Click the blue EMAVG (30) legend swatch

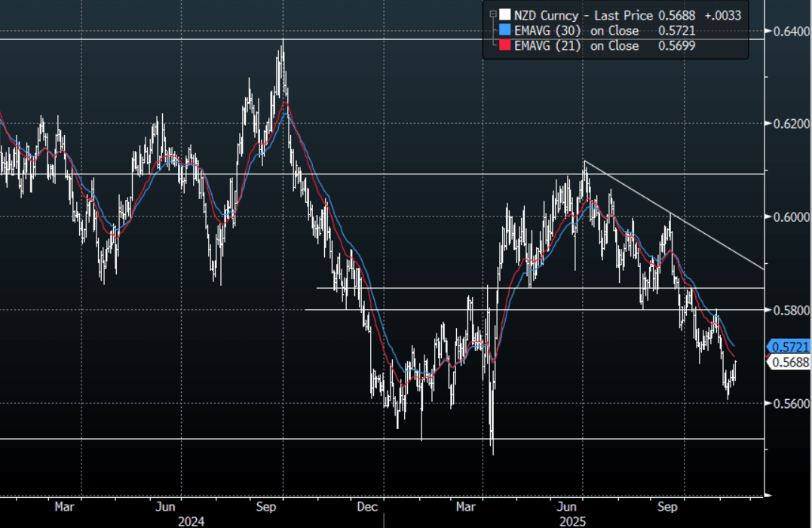[x=504, y=31]
